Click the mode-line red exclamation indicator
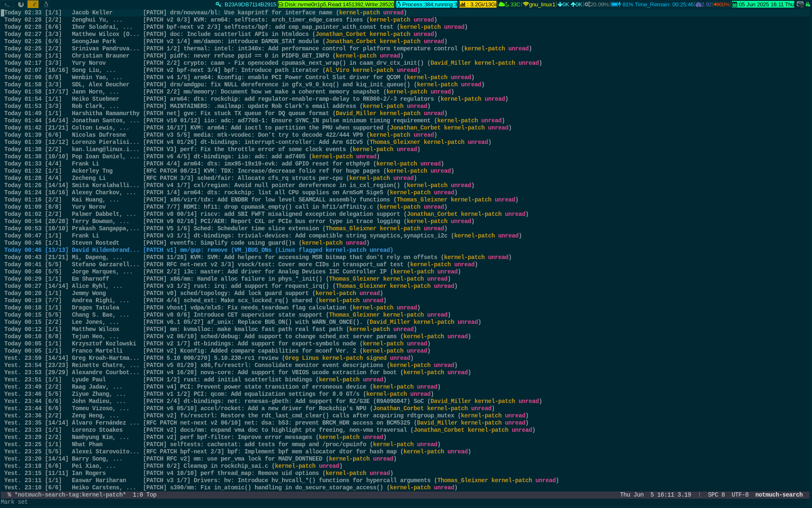This screenshot has width=812, height=508. (x=699, y=494)
